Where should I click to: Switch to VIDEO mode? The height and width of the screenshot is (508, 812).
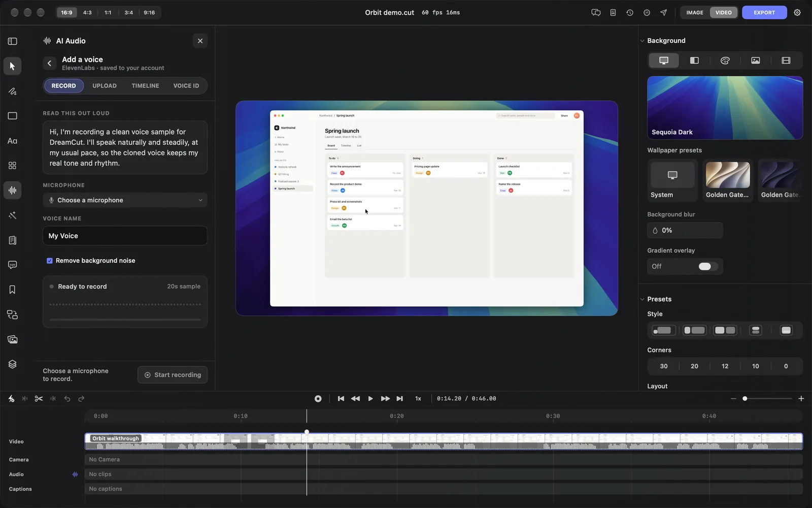pyautogui.click(x=724, y=13)
